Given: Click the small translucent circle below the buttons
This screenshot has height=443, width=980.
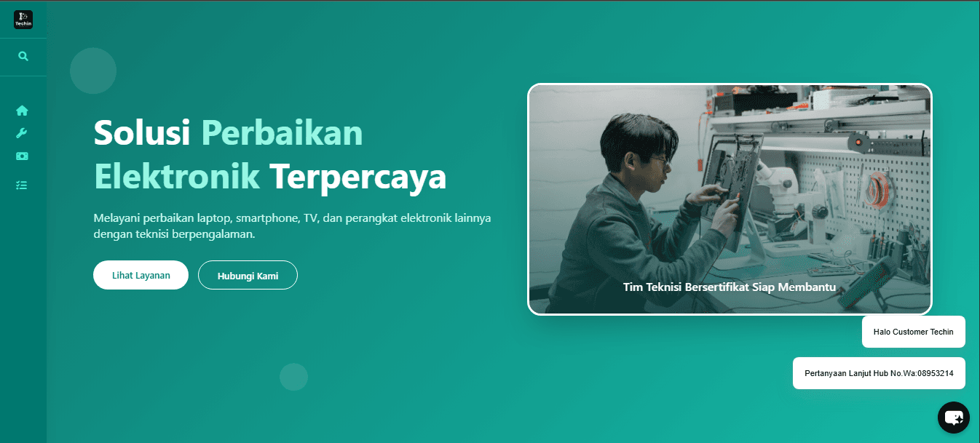Looking at the screenshot, I should 294,377.
